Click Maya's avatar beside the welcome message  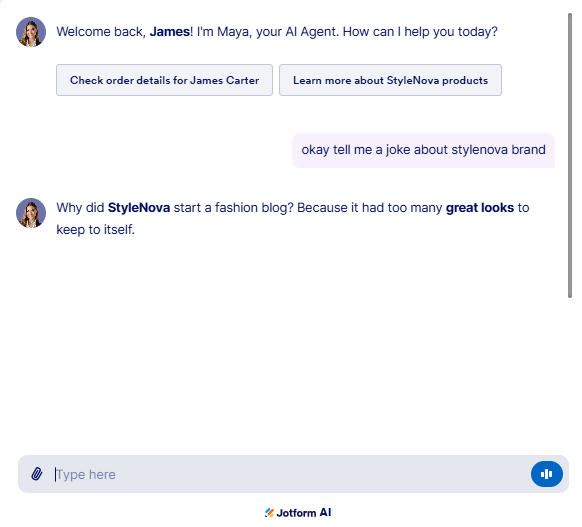tap(31, 32)
